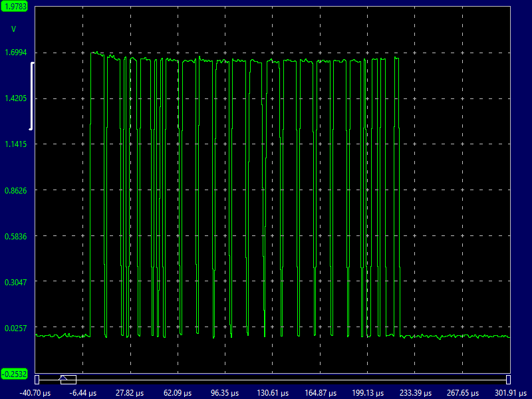Click the 1.9783 upper voltage limit box
This screenshot has width=532, height=399.
point(14,7)
